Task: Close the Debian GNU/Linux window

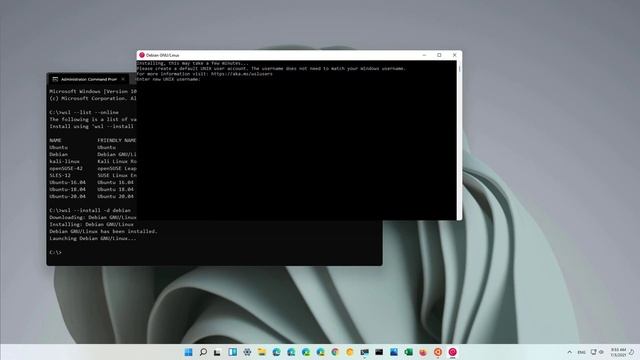Action: pyautogui.click(x=455, y=55)
